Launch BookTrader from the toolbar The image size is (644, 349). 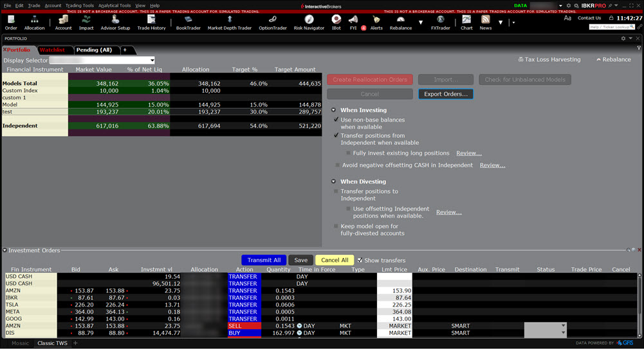pos(188,22)
